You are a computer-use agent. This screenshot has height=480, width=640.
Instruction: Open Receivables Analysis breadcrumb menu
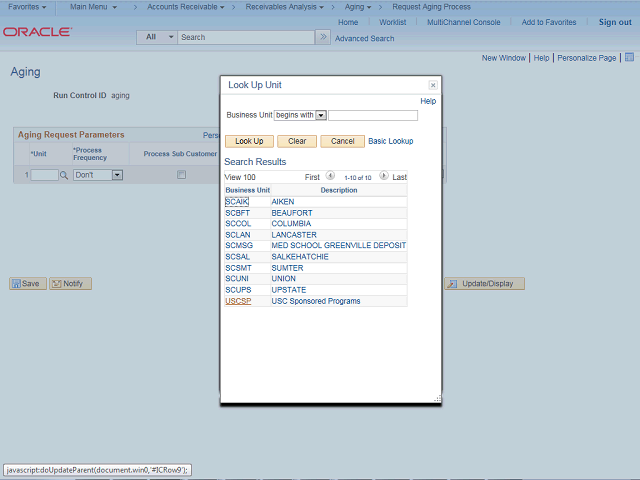284,7
